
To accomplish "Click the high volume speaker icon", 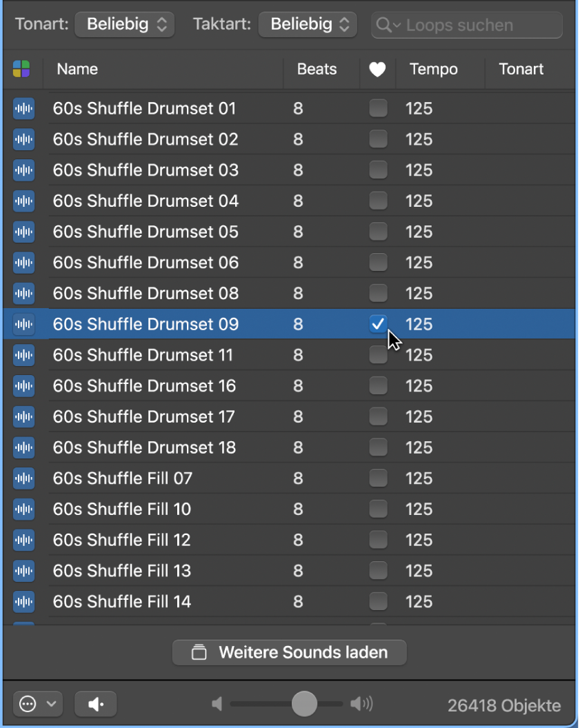I will pyautogui.click(x=361, y=704).
